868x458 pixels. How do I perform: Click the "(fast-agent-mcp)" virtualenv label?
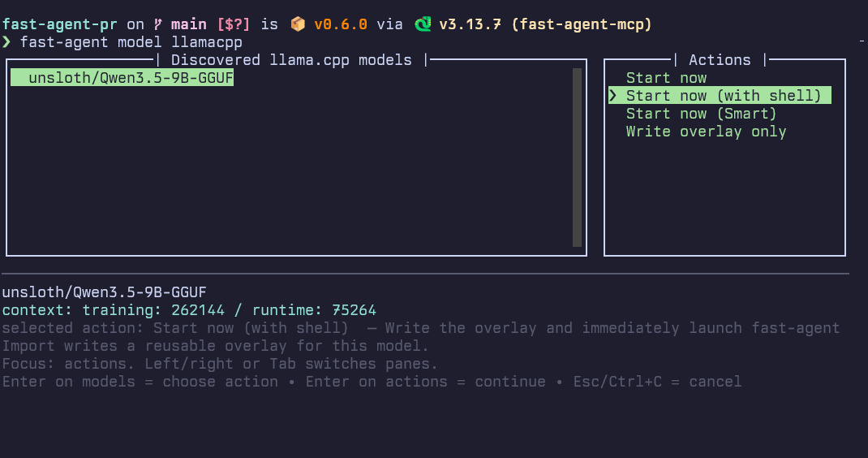[582, 24]
